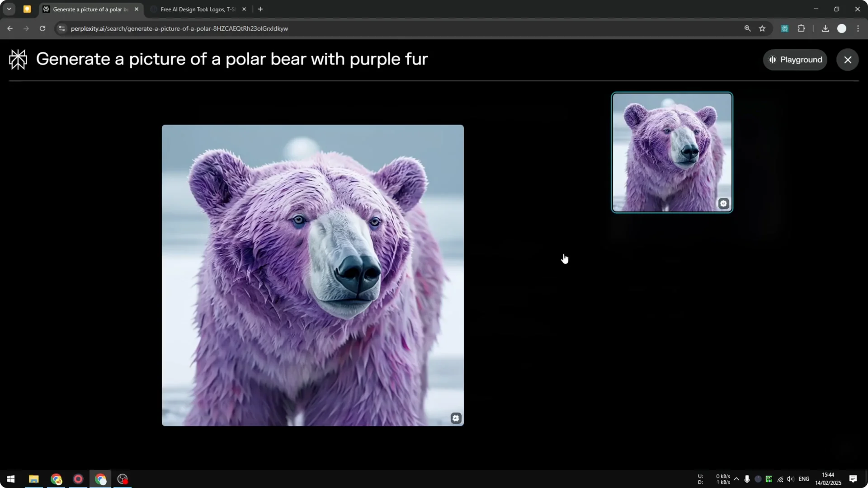This screenshot has height=488, width=868.
Task: Open the Chrome three-dot menu
Action: click(x=858, y=28)
